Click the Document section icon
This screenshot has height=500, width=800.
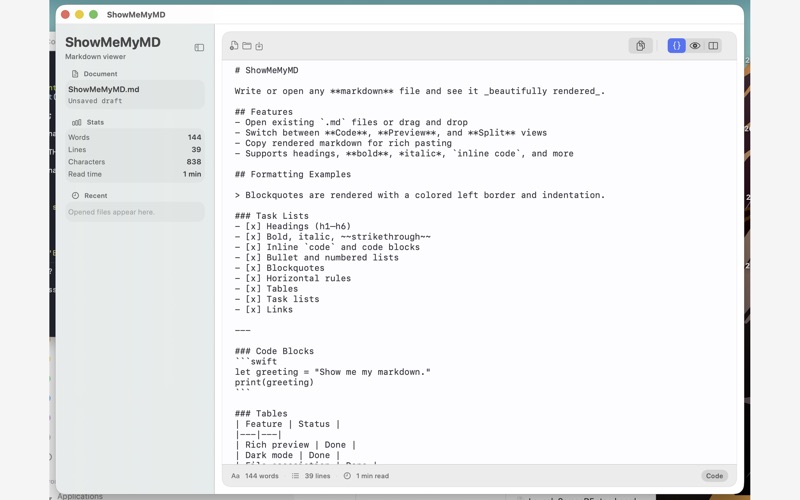(x=75, y=74)
